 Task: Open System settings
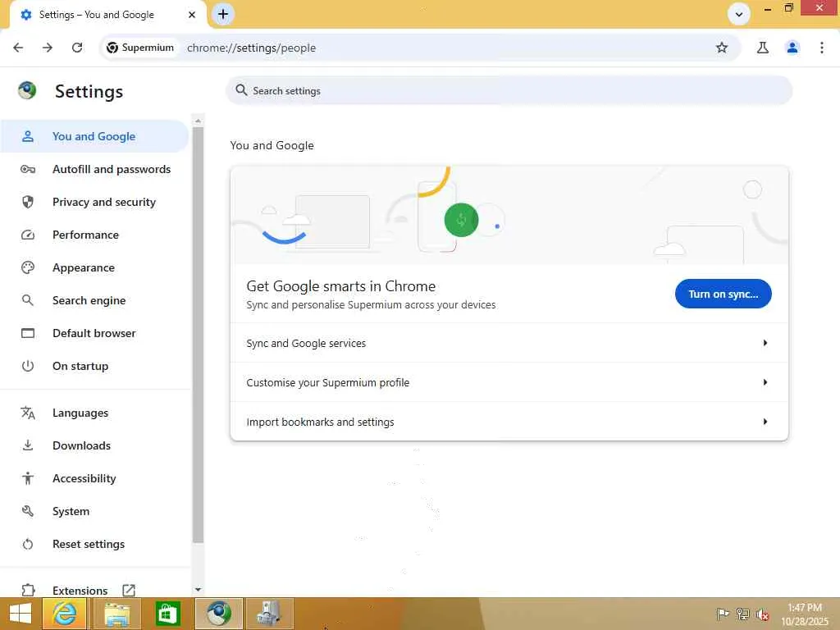tap(94, 511)
